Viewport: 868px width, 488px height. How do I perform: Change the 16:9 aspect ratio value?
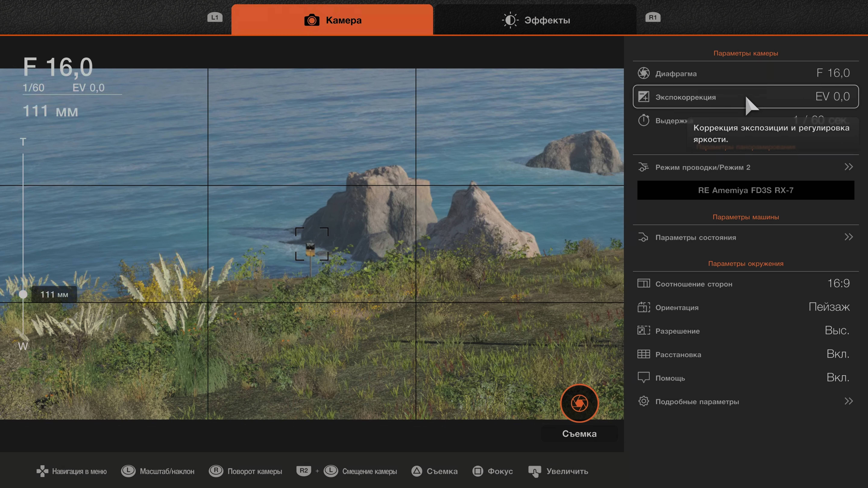point(838,283)
